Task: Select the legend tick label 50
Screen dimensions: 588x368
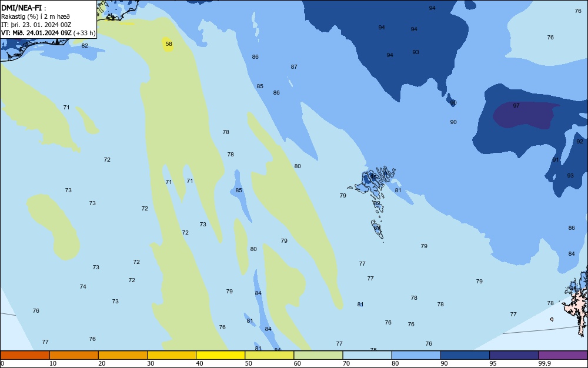Action: [248, 363]
